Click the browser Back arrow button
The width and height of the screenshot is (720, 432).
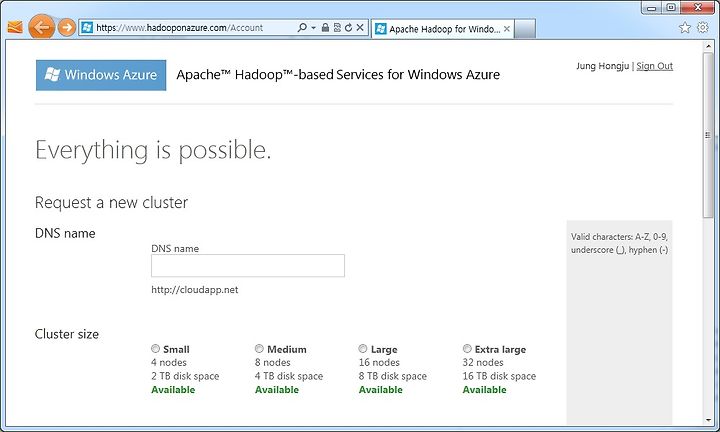(41, 27)
